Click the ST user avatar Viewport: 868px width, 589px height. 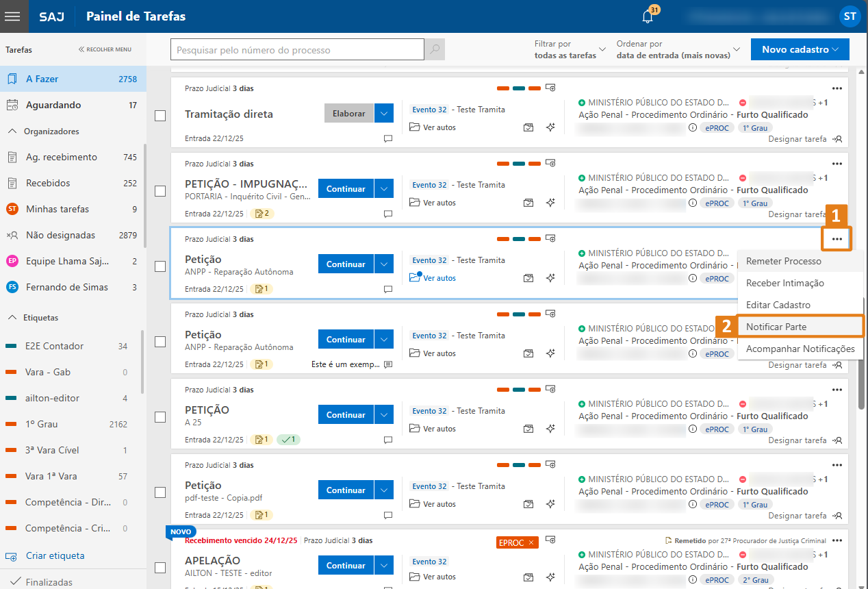pos(850,16)
